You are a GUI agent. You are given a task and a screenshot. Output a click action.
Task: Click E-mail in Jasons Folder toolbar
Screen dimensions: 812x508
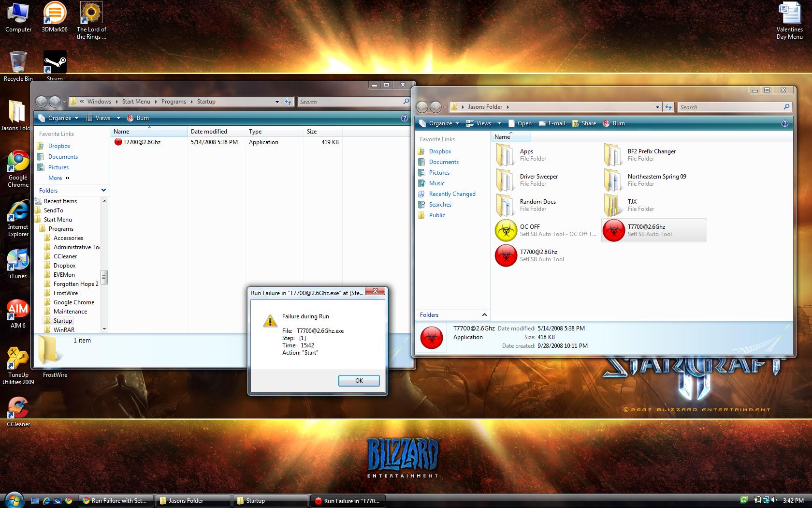click(x=551, y=123)
